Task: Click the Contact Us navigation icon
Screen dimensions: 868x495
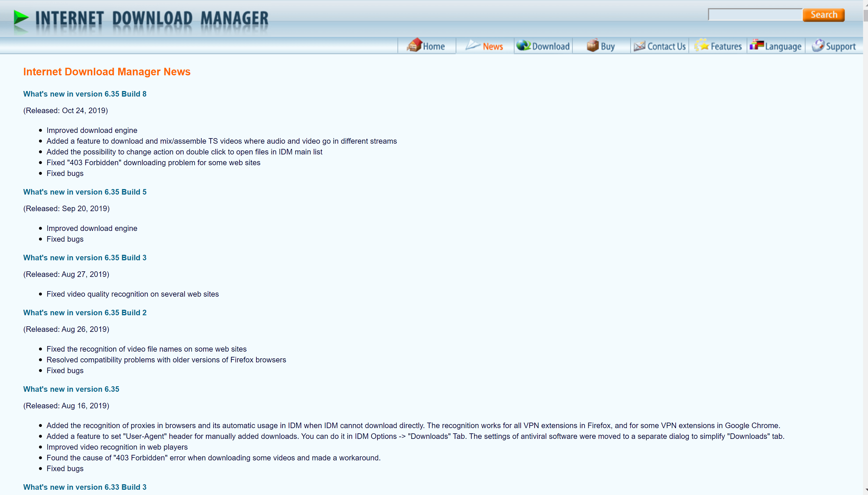Action: pyautogui.click(x=640, y=45)
